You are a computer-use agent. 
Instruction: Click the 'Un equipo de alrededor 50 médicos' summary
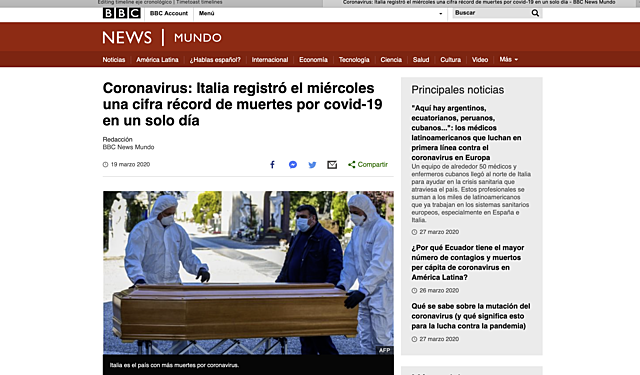471,193
